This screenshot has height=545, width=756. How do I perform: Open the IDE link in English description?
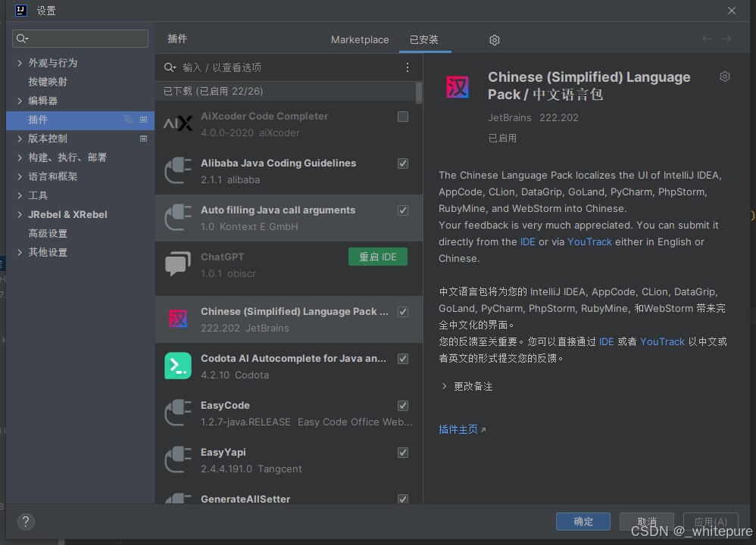(527, 242)
